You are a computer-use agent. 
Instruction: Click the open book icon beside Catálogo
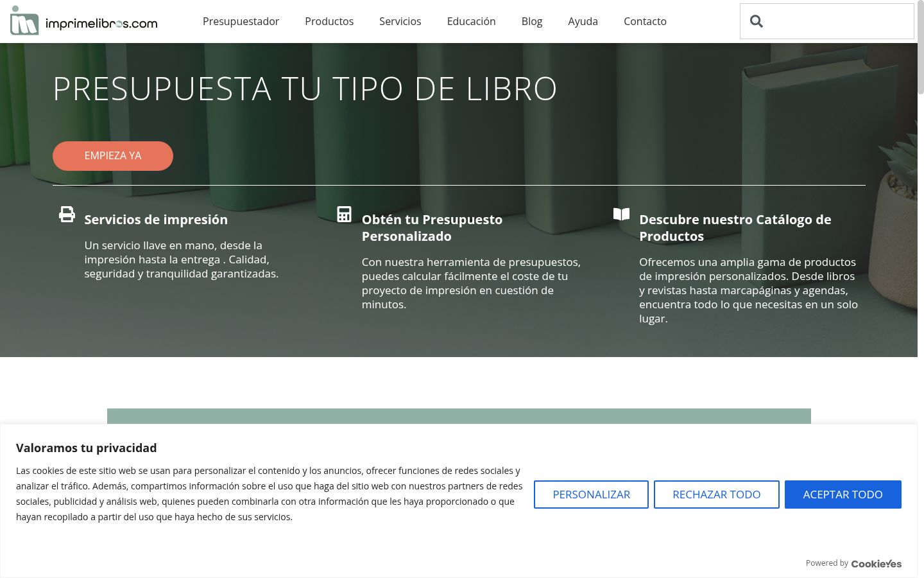(621, 214)
